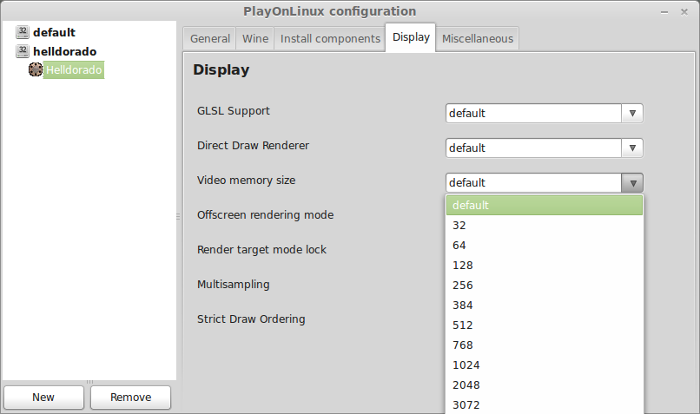This screenshot has height=414, width=700.
Task: Choose 768 in video memory list
Action: pyautogui.click(x=544, y=345)
